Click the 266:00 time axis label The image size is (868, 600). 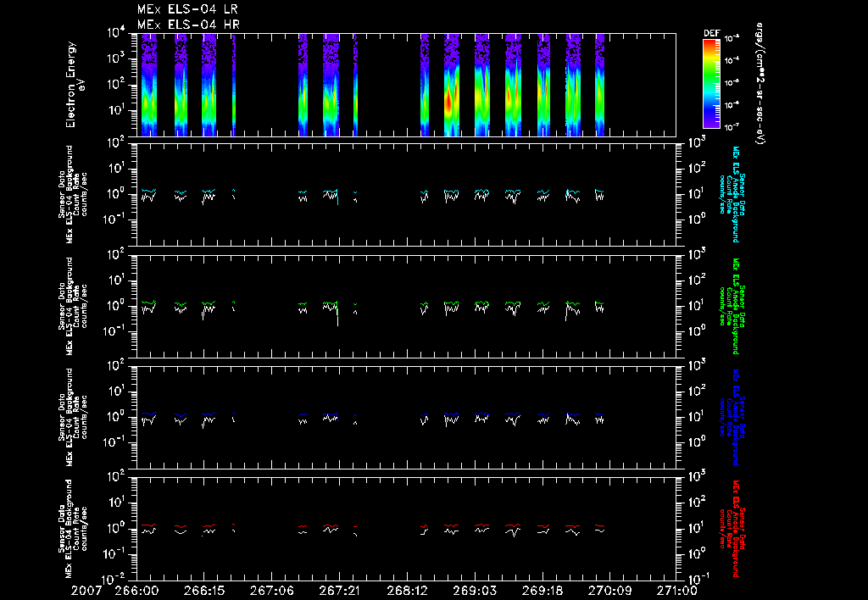[x=136, y=591]
